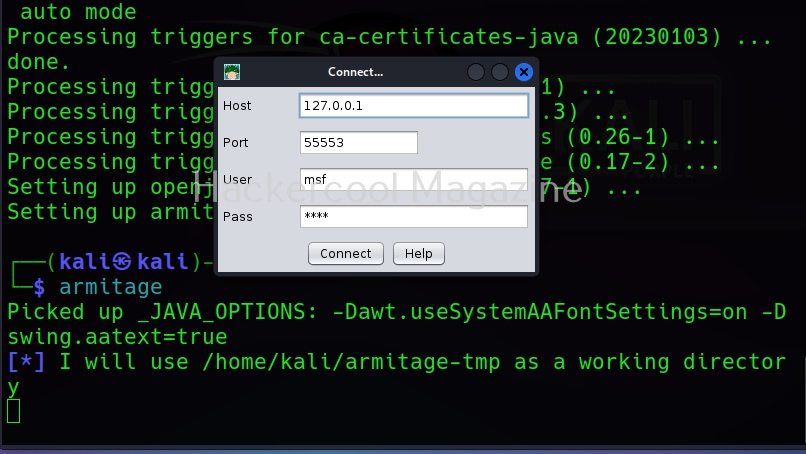The width and height of the screenshot is (806, 454).
Task: Click the '/home/kali/armitage-tmp' working directory line
Action: 396,362
